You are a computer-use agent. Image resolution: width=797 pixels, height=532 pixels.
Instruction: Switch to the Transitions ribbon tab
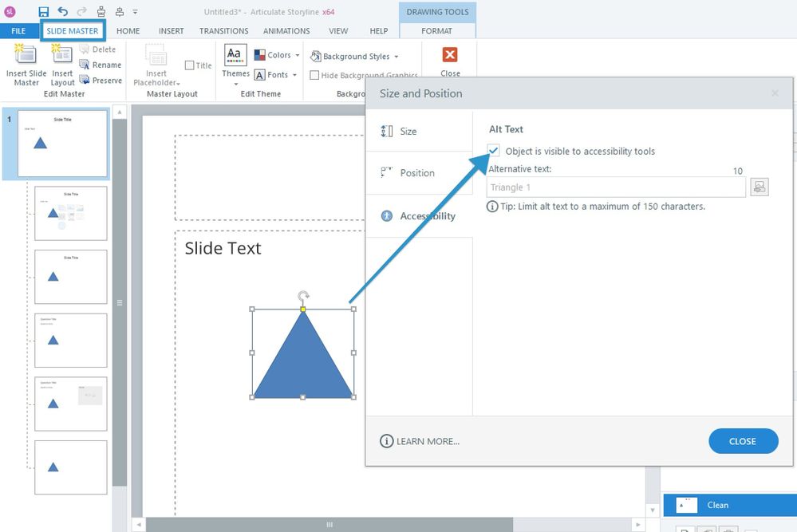tap(223, 31)
